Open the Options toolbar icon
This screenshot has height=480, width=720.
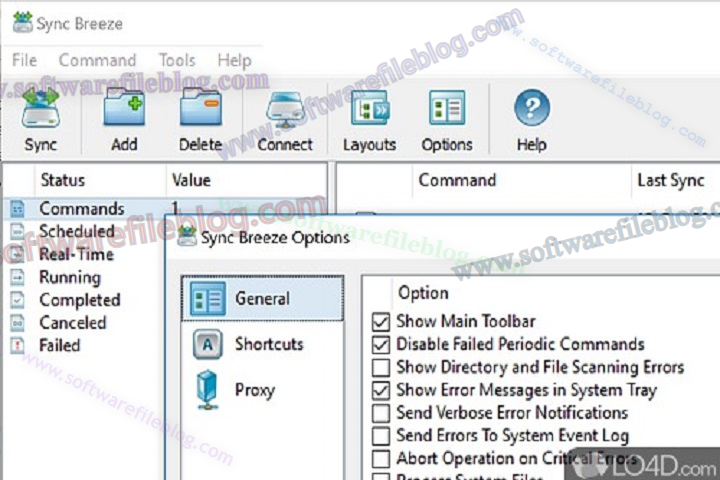click(x=447, y=108)
